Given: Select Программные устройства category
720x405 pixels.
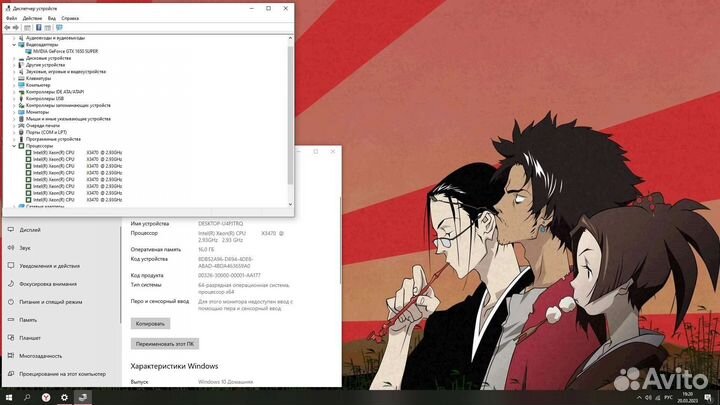Looking at the screenshot, I should click(53, 139).
